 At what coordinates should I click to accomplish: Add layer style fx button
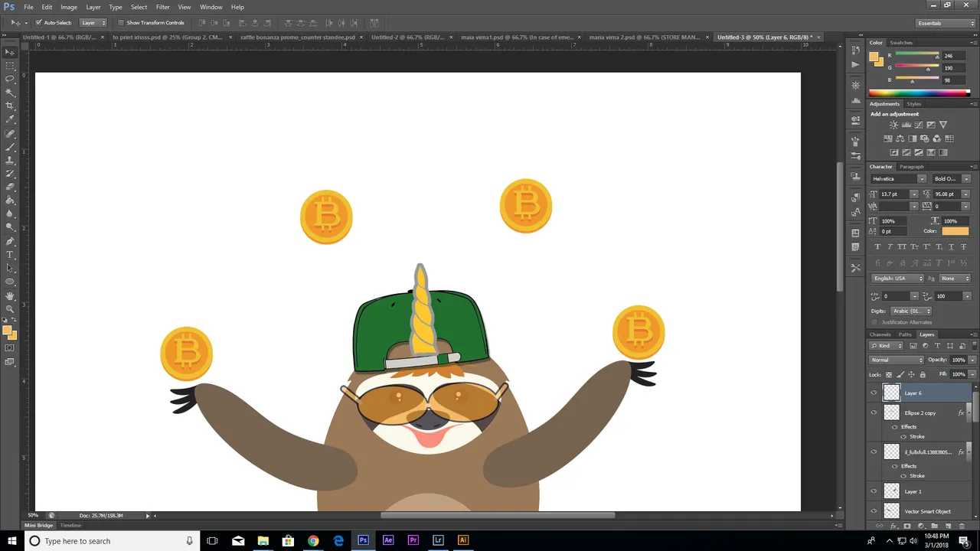click(x=893, y=526)
